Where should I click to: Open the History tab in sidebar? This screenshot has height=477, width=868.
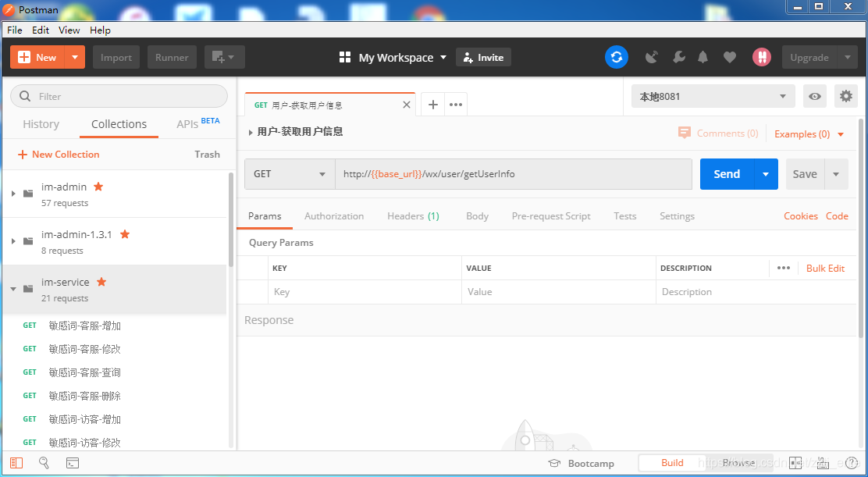(41, 124)
